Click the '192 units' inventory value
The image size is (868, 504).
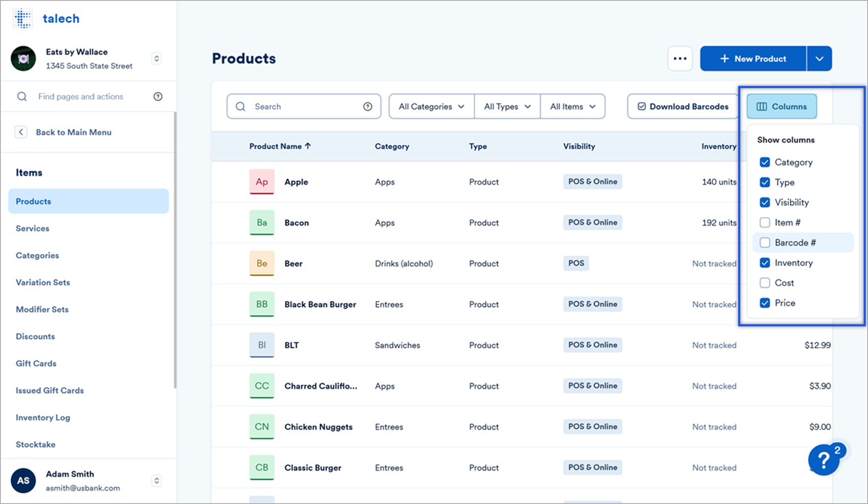pos(719,223)
